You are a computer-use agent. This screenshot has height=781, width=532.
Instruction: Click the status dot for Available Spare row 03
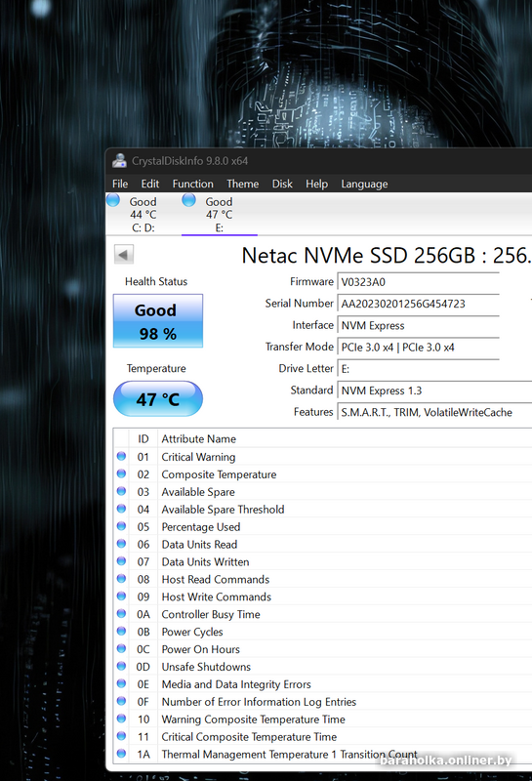(121, 491)
